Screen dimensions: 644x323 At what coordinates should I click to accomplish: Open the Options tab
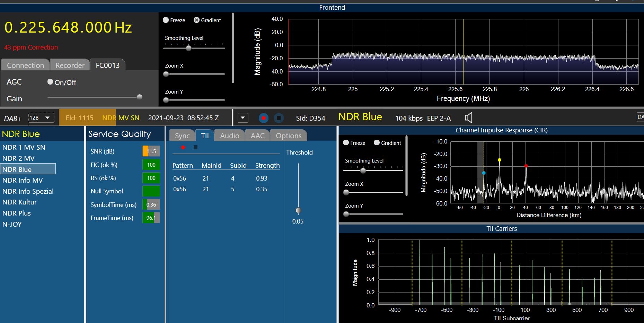(288, 136)
